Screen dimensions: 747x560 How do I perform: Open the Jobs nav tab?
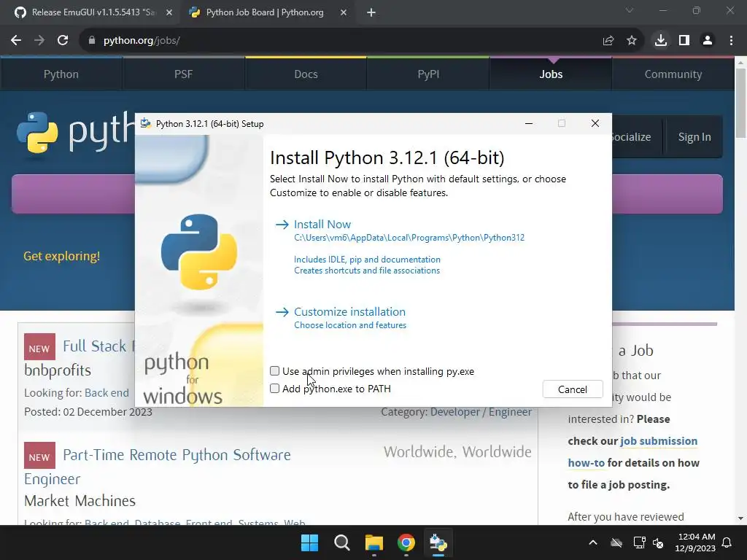coord(551,74)
